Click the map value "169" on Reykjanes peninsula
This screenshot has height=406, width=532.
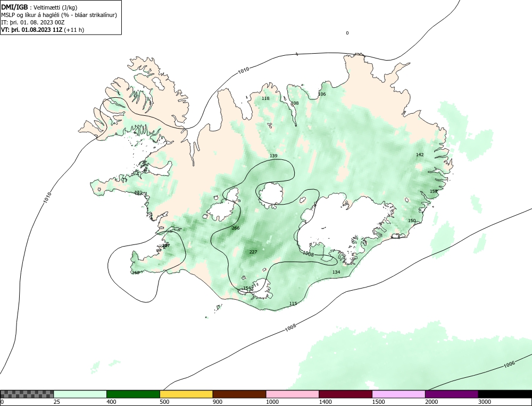(135, 273)
